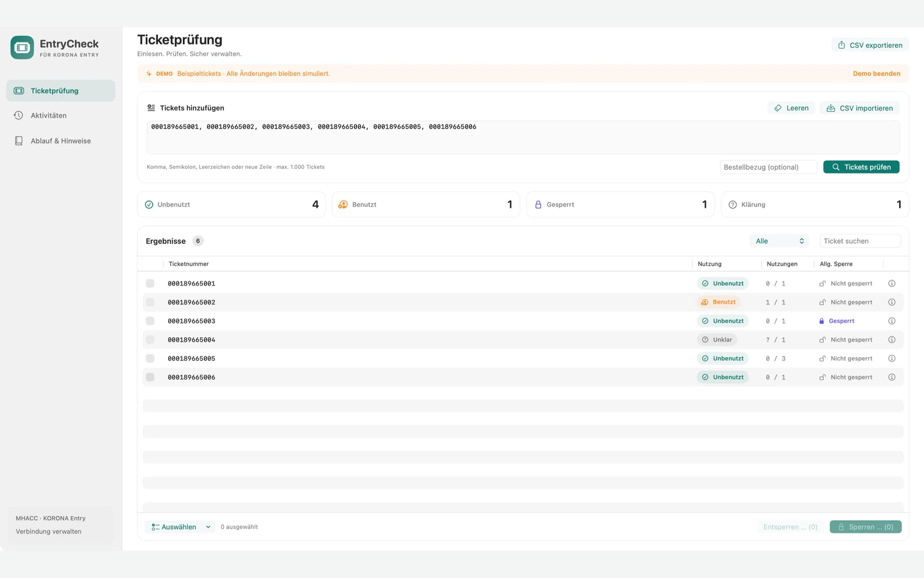Export results with CSV exportieren
This screenshot has height=578, width=924.
click(x=870, y=45)
